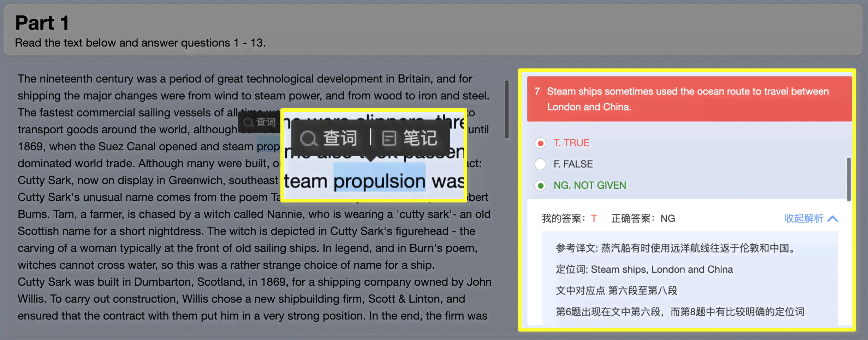The height and width of the screenshot is (340, 868).
Task: Click the highlighted word "prop" after "steam" in the passage
Action: [x=268, y=146]
